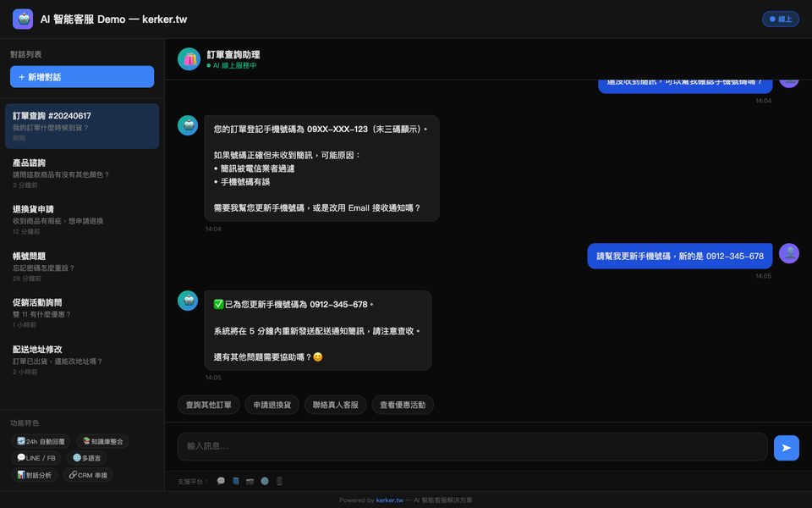The width and height of the screenshot is (812, 508).
Task: Click the 24h 自動回覆 feature tag
Action: pyautogui.click(x=41, y=442)
